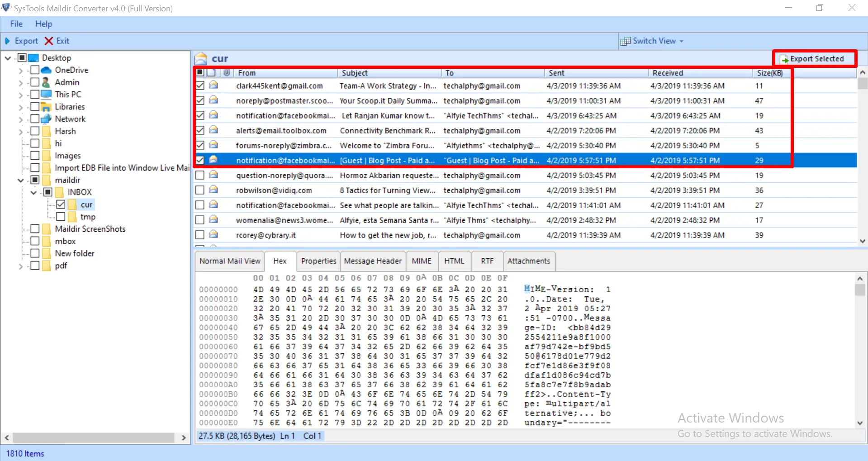Switch to the Message Header tab

point(373,261)
